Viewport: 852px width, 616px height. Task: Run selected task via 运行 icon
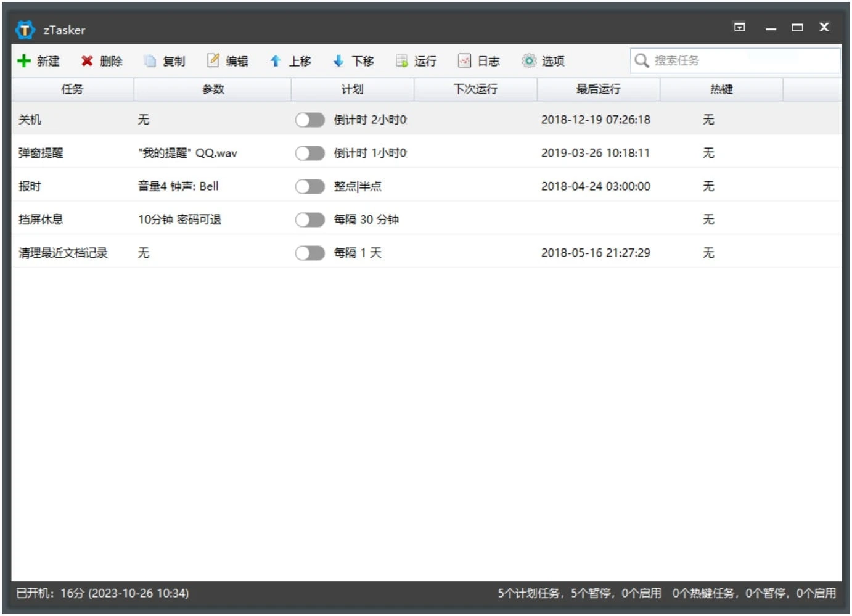[402, 61]
